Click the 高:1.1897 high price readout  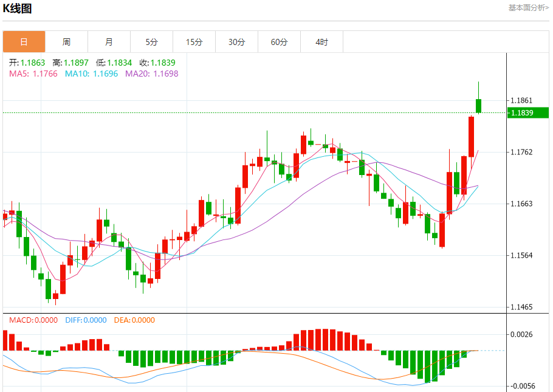70,63
